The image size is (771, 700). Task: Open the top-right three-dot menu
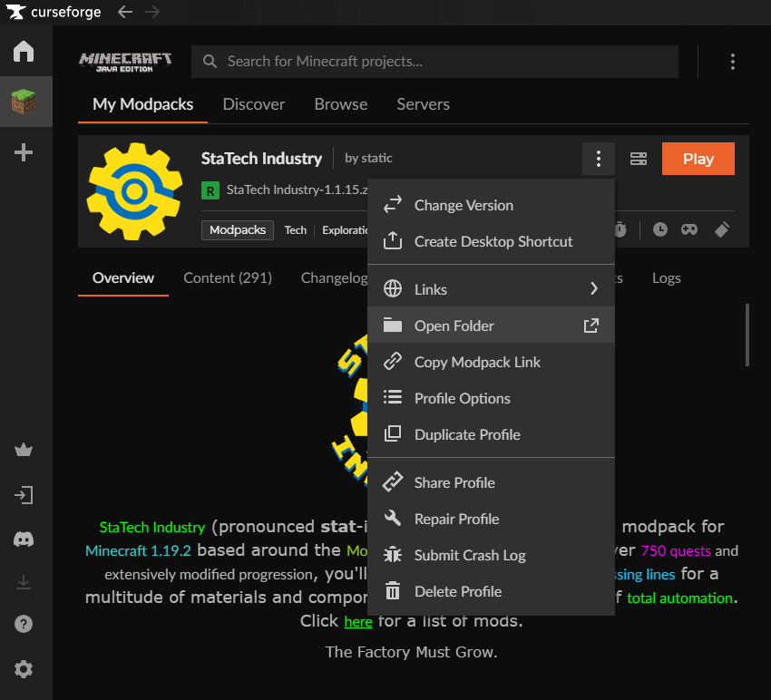click(x=733, y=62)
